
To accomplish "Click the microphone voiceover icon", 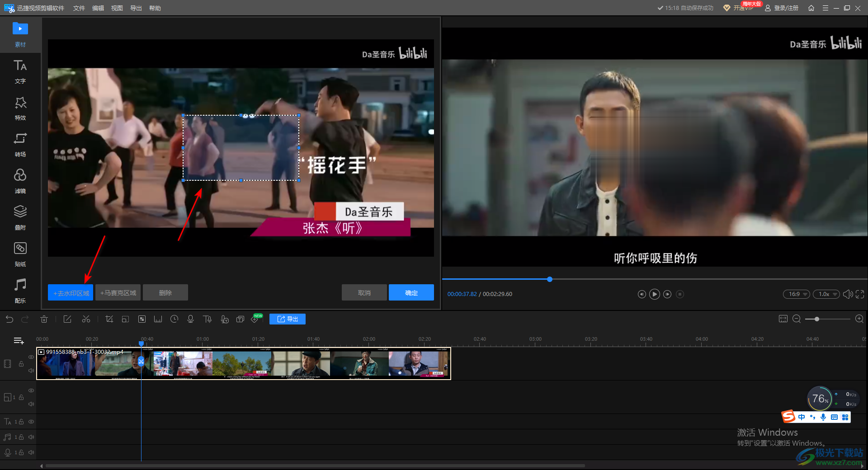I will (190, 319).
